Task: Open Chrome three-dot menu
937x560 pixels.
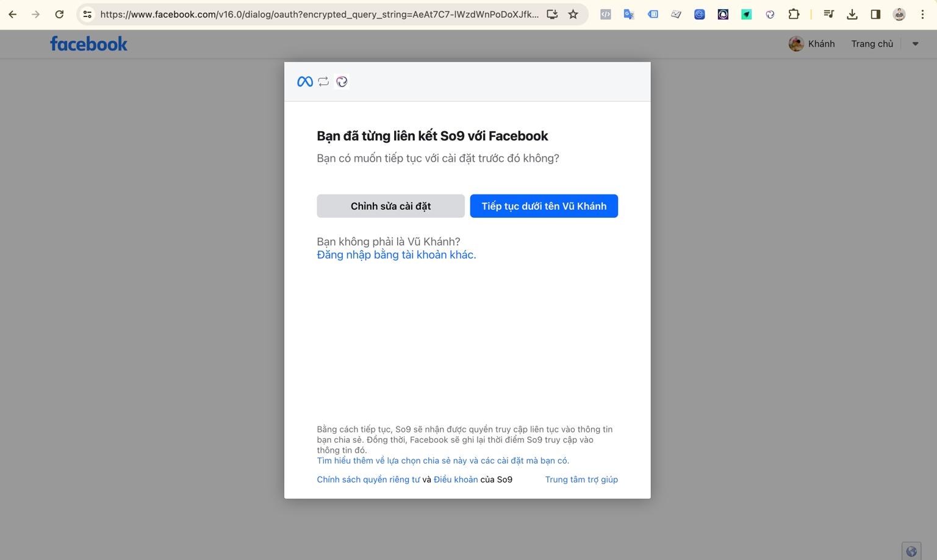Action: click(x=922, y=14)
